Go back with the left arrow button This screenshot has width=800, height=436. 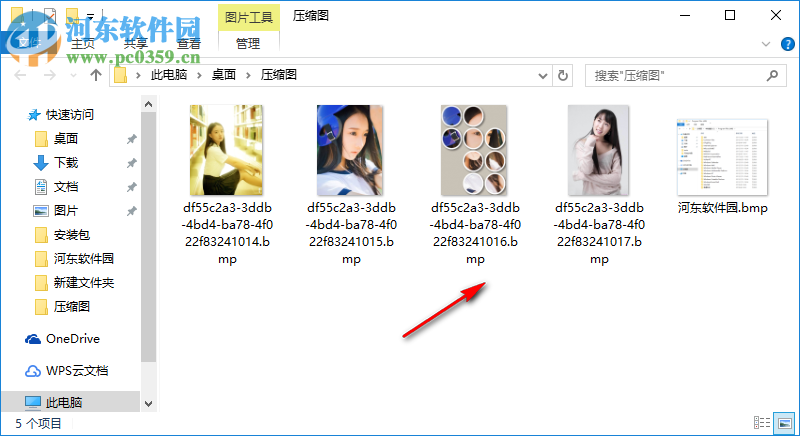pyautogui.click(x=20, y=75)
